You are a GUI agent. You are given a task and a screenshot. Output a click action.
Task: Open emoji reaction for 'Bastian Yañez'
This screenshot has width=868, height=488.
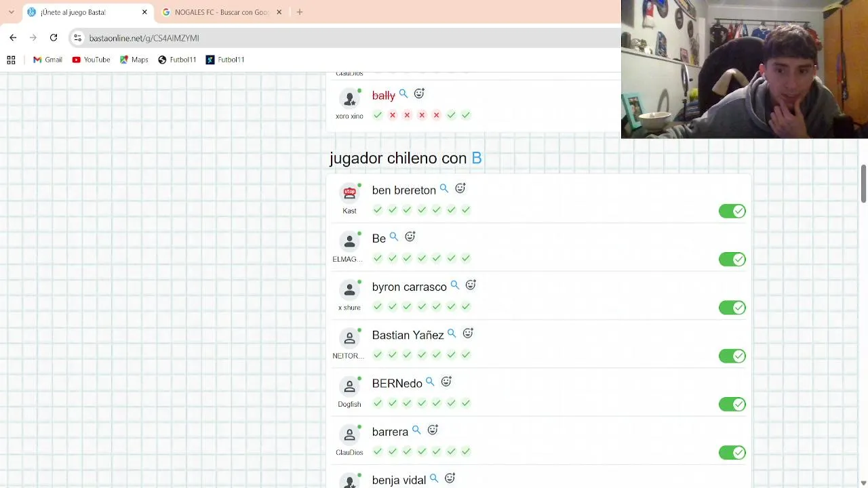[x=468, y=333]
